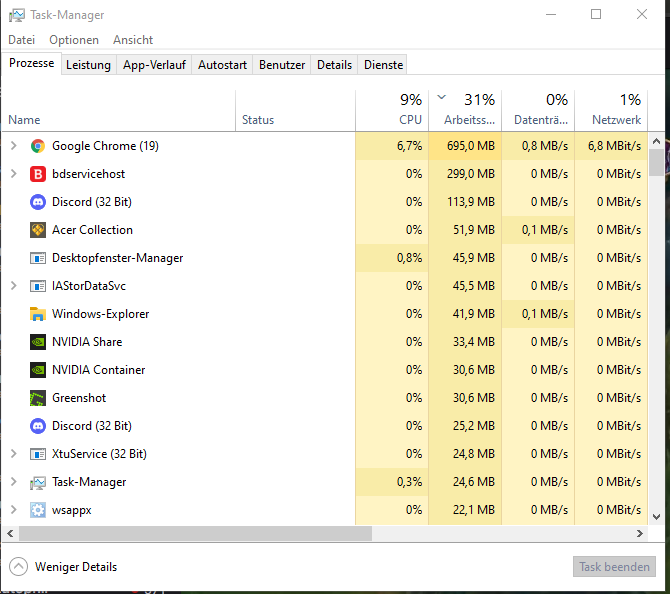Expand the bdservicehost process group
The height and width of the screenshot is (594, 670).
click(14, 174)
